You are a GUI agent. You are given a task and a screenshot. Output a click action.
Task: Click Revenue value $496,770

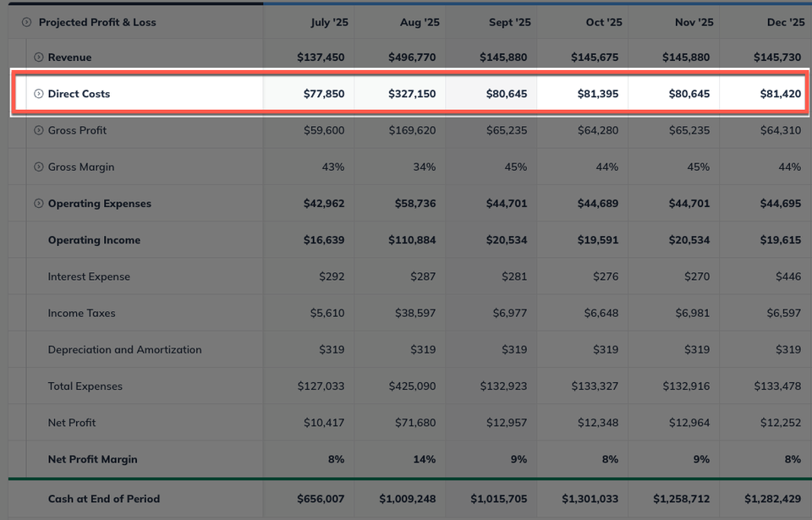click(412, 57)
